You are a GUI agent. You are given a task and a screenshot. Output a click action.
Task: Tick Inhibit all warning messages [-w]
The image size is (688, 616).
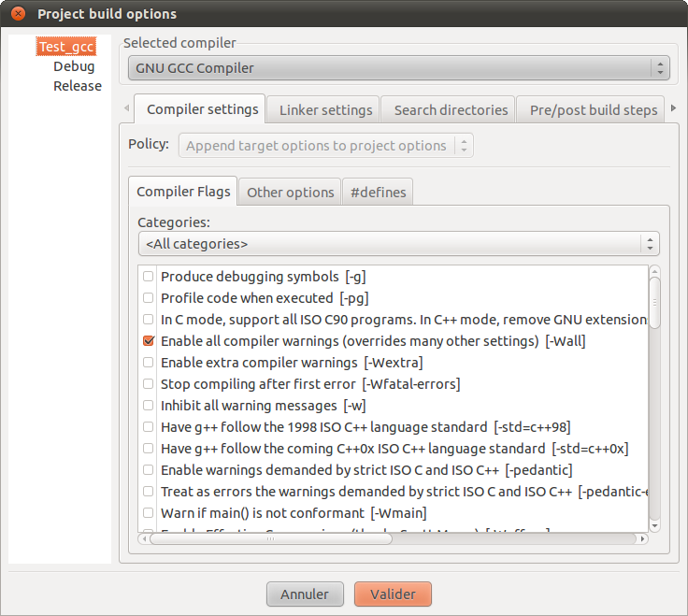click(x=148, y=406)
